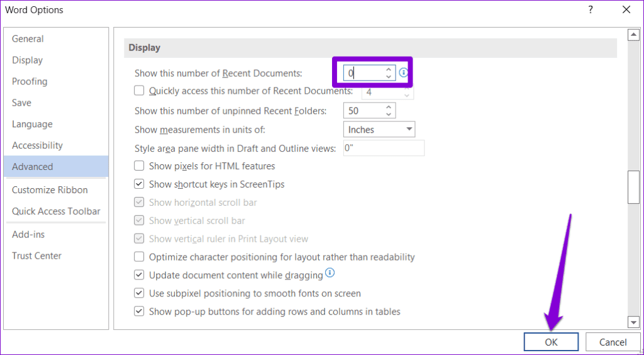
Task: Select Trust Center in the sidebar
Action: point(36,256)
